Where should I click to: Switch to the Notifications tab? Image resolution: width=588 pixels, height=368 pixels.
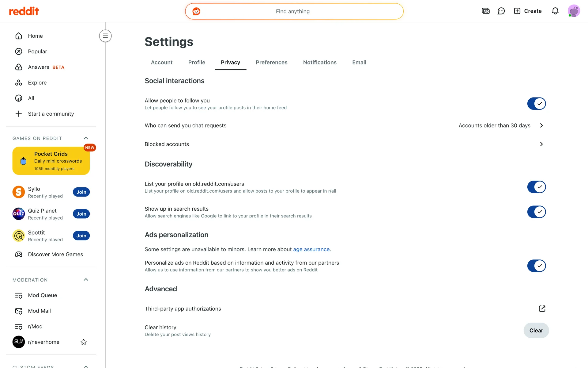pos(320,63)
